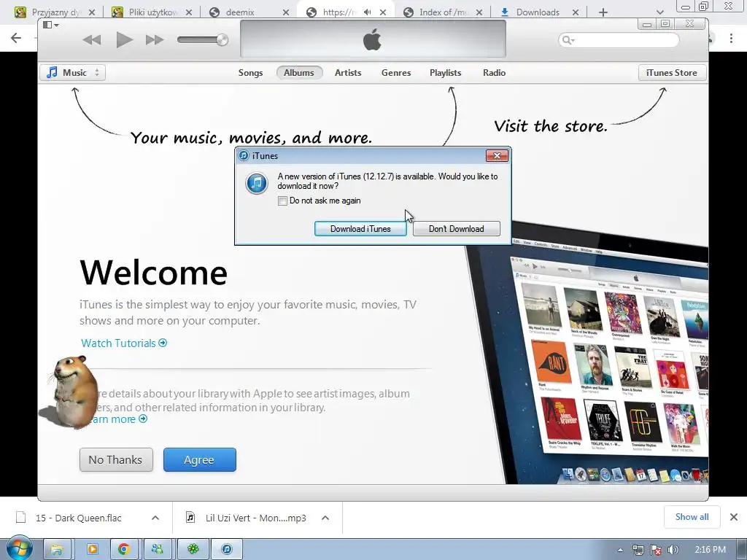Image resolution: width=747 pixels, height=560 pixels.
Task: Open the clock showing 2:16 PM
Action: tap(710, 550)
